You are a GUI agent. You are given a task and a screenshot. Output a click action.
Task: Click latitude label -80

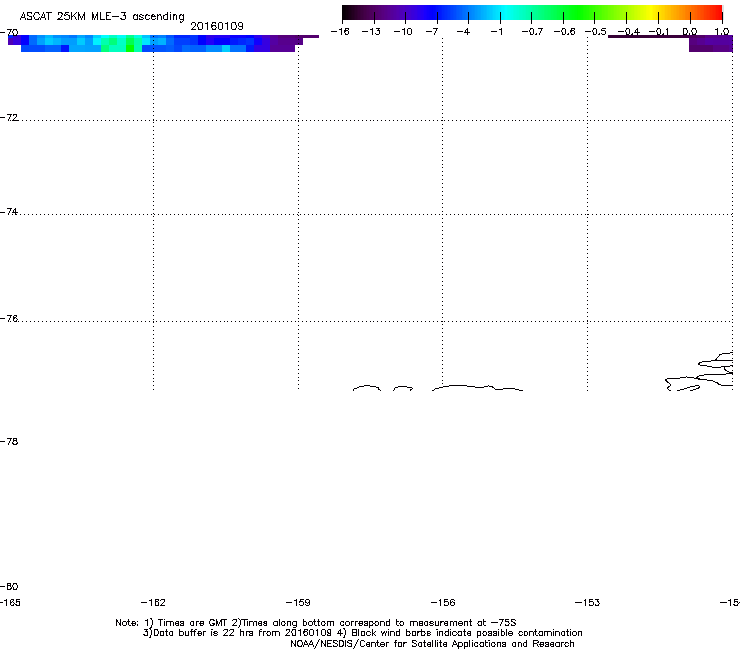pyautogui.click(x=9, y=586)
